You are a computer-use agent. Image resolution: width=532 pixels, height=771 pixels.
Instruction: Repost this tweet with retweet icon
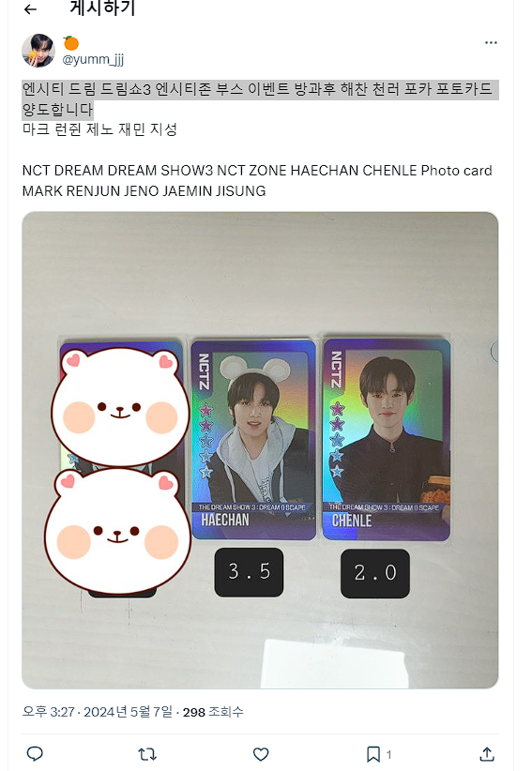pos(147,754)
